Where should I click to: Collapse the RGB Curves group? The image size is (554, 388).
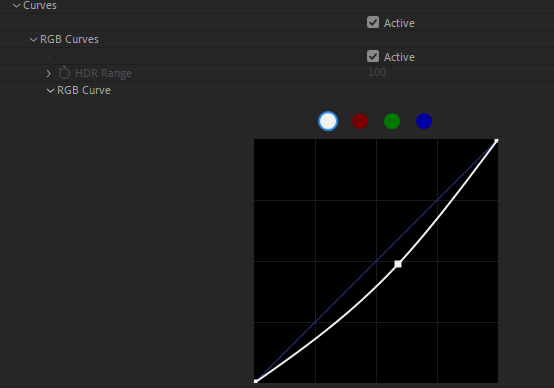click(x=33, y=40)
